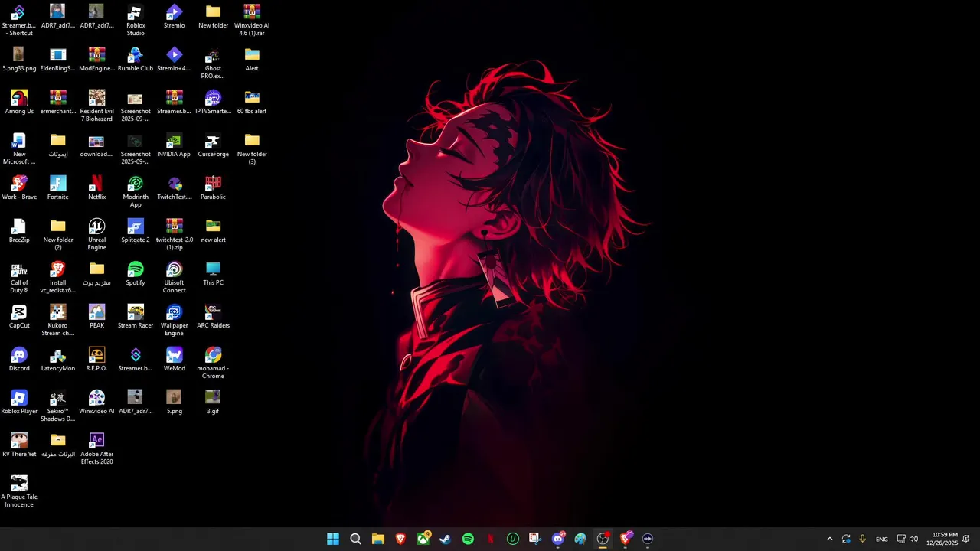980x551 pixels.
Task: Select the mohamad - Chrome desktop shortcut
Action: [x=213, y=364]
